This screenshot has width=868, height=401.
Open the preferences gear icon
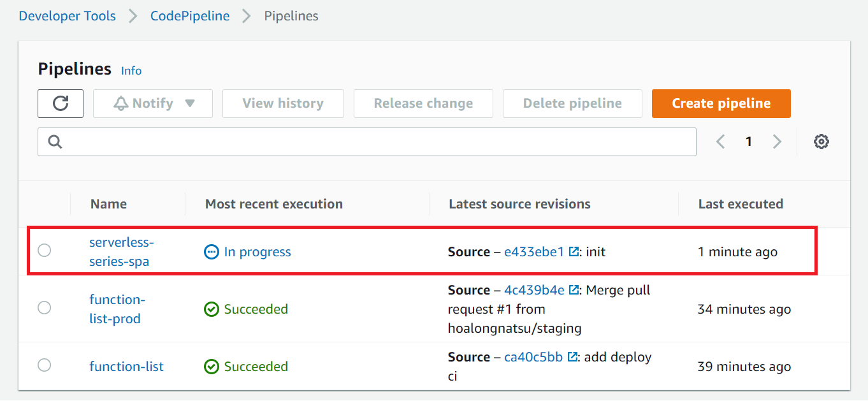pos(821,142)
